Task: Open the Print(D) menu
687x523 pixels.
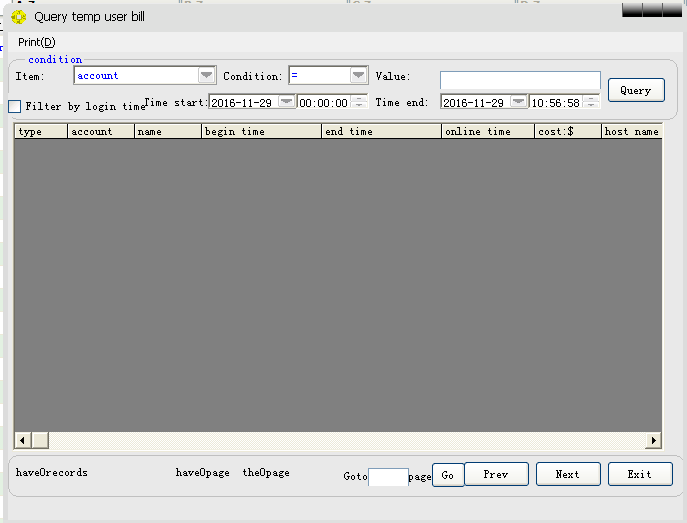Action: click(x=37, y=42)
